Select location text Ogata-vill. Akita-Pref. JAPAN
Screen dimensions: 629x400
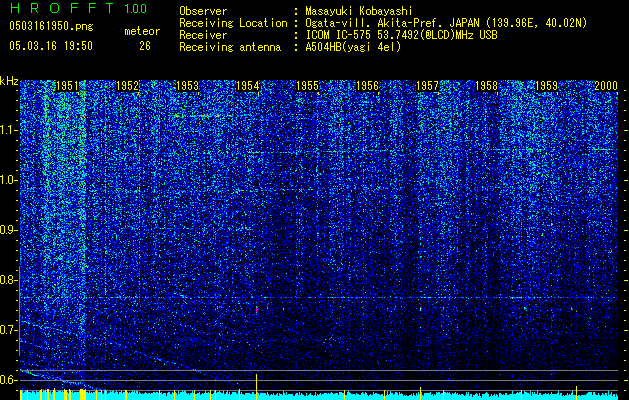pyautogui.click(x=393, y=23)
